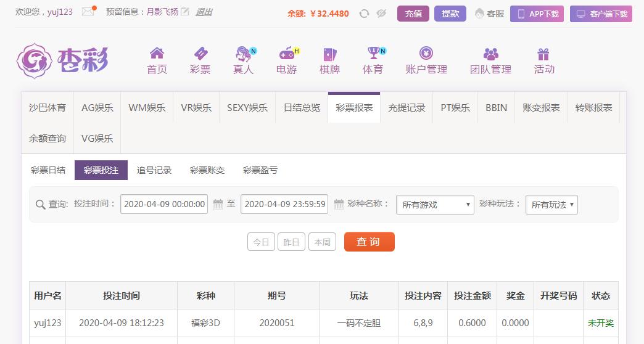Select the 彩票投注 sub-tab
This screenshot has height=344, width=644.
pyautogui.click(x=101, y=170)
